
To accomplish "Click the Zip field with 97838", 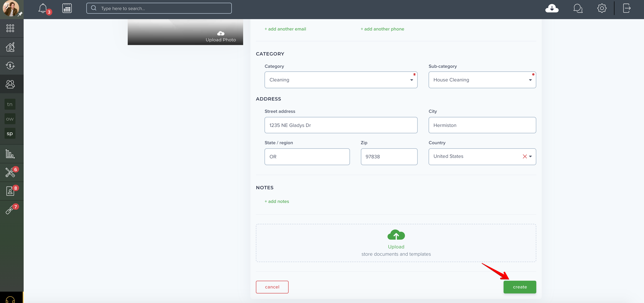I will (389, 157).
